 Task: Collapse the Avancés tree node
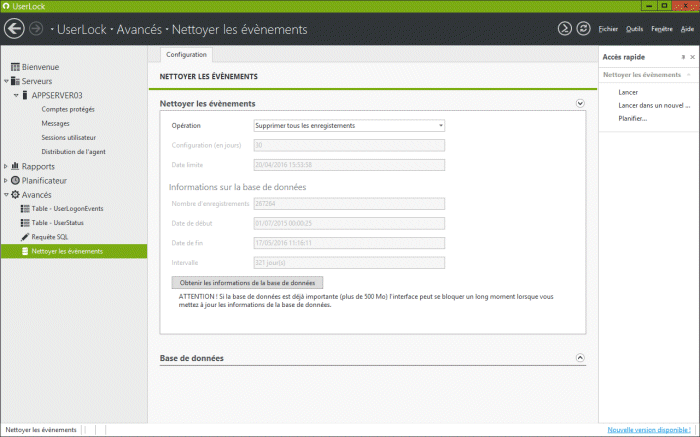click(x=6, y=195)
